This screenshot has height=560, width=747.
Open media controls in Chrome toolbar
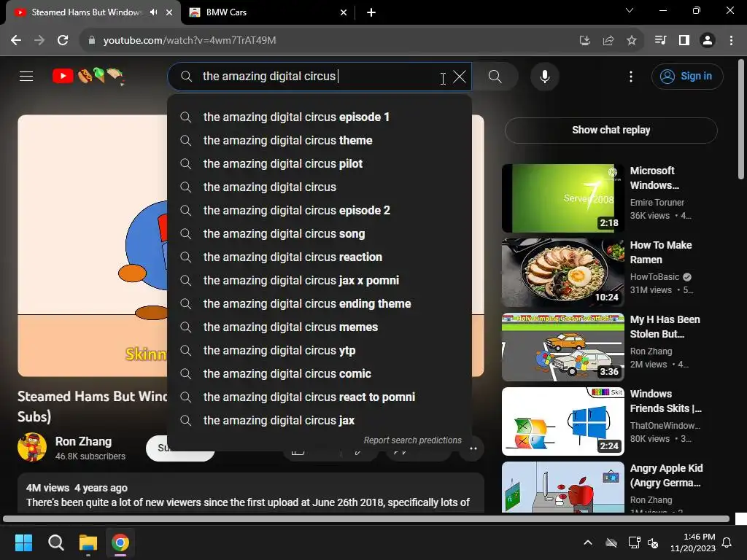[660, 41]
